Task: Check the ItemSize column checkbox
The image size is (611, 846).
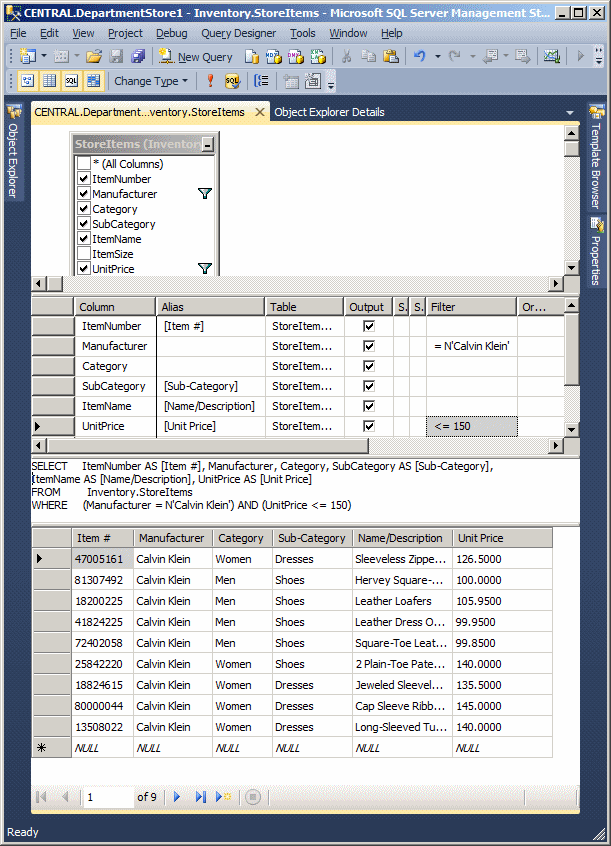Action: tap(84, 253)
